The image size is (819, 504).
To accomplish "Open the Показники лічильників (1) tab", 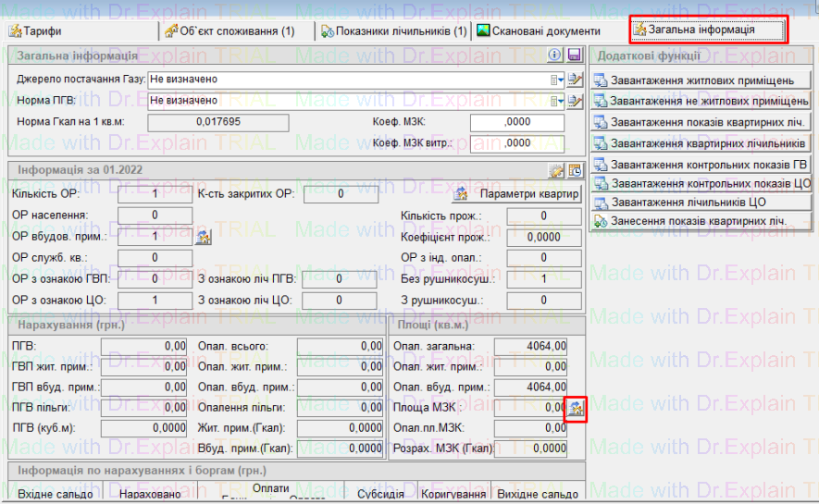I will (x=394, y=31).
